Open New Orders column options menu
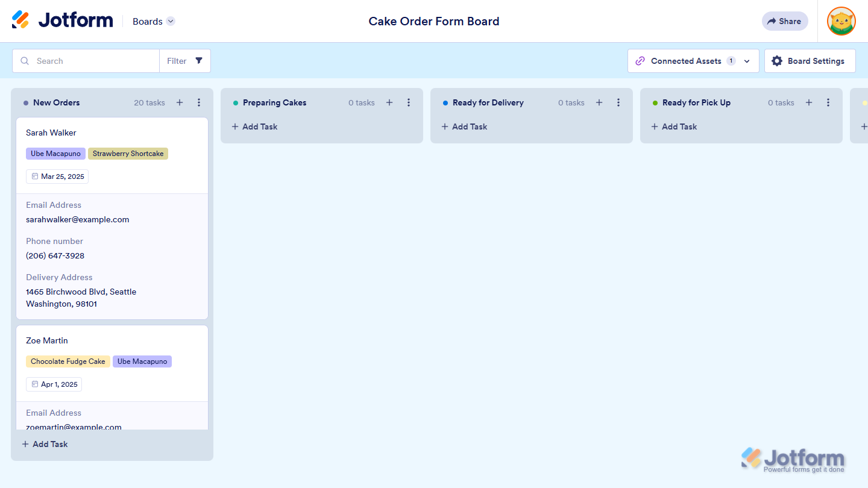Screen dimensions: 868x488 [x=199, y=103]
